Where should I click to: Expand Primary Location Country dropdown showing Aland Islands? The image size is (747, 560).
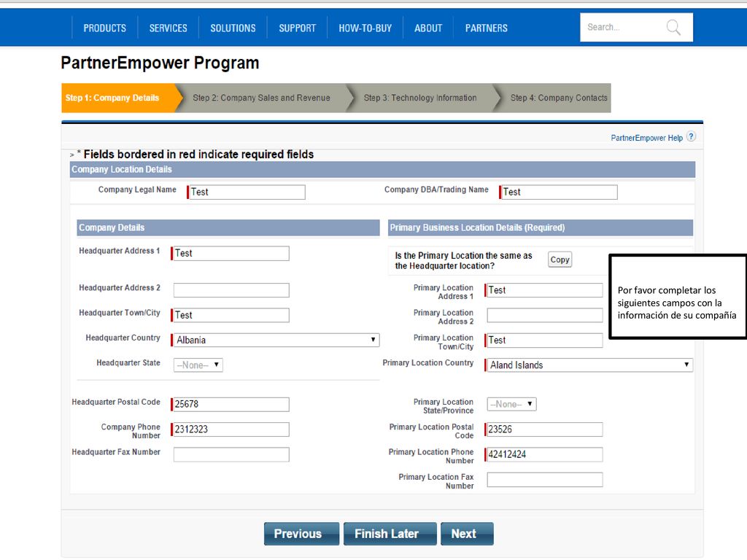(x=589, y=365)
